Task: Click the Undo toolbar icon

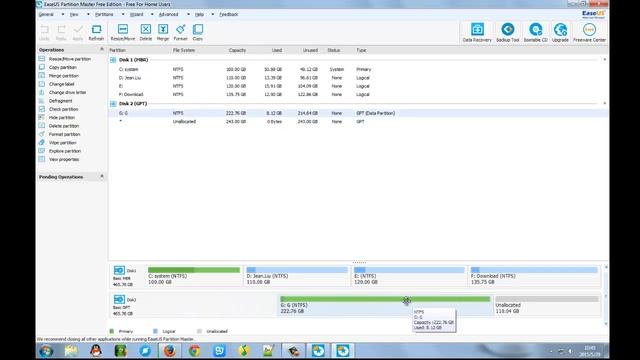Action: click(x=44, y=32)
